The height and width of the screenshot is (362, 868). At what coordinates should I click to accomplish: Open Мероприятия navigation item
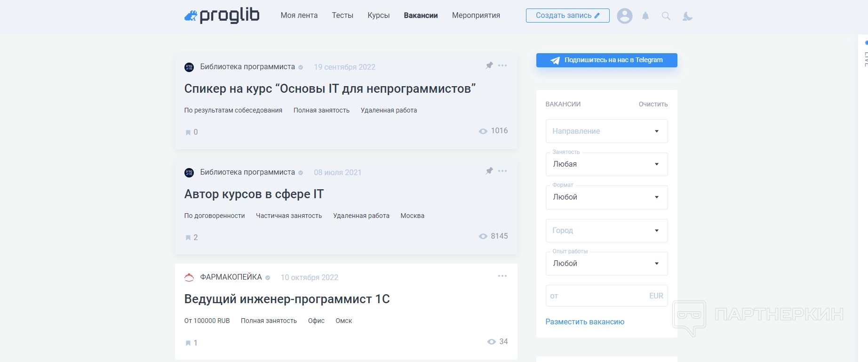[x=476, y=16]
